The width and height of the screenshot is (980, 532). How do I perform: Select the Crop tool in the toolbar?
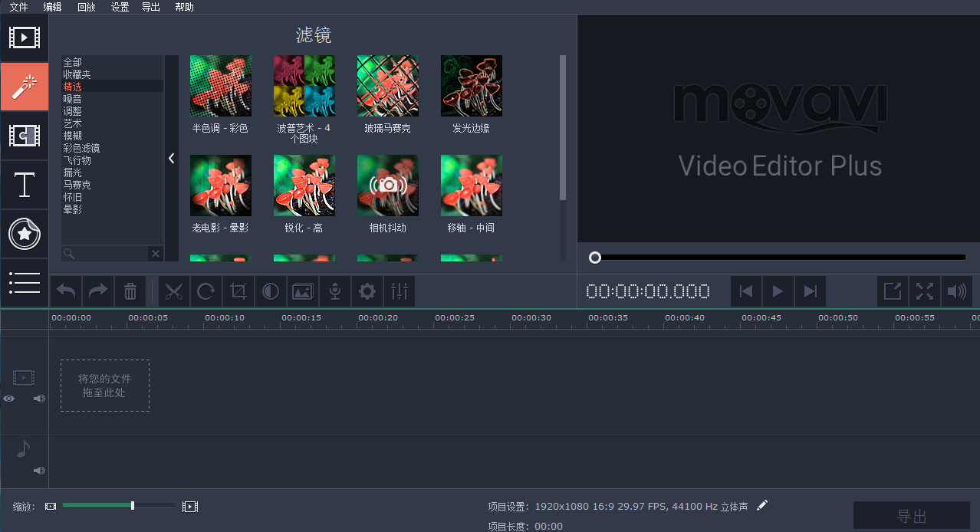[238, 291]
